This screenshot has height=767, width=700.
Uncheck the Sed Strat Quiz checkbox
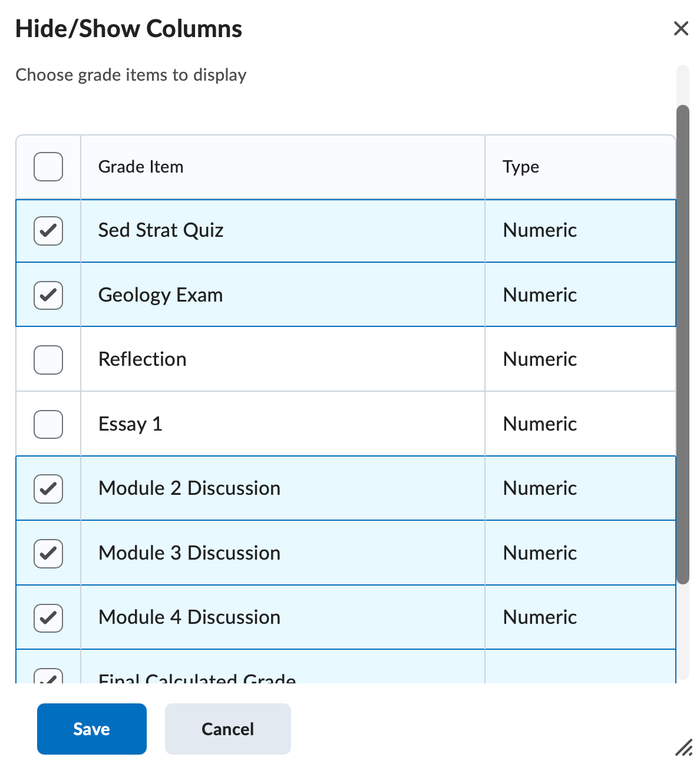click(48, 231)
